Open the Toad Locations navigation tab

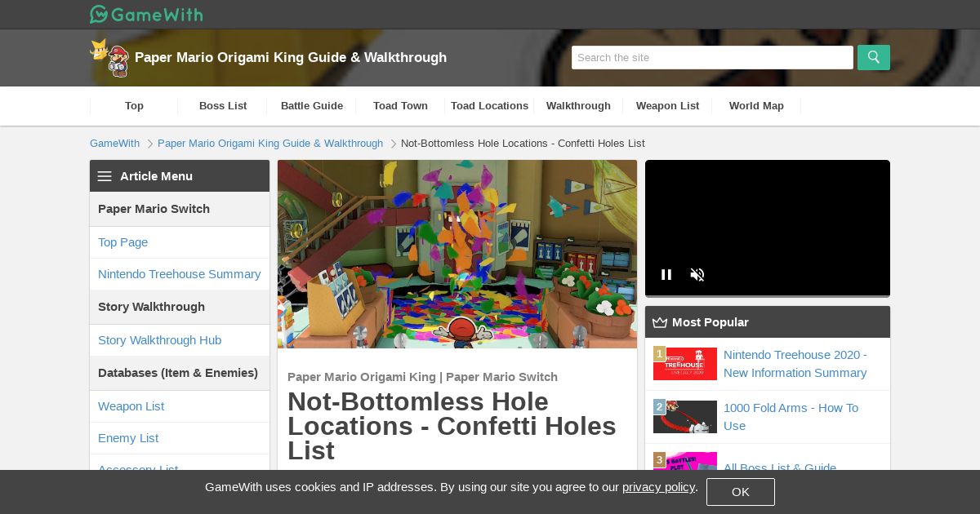(x=490, y=106)
